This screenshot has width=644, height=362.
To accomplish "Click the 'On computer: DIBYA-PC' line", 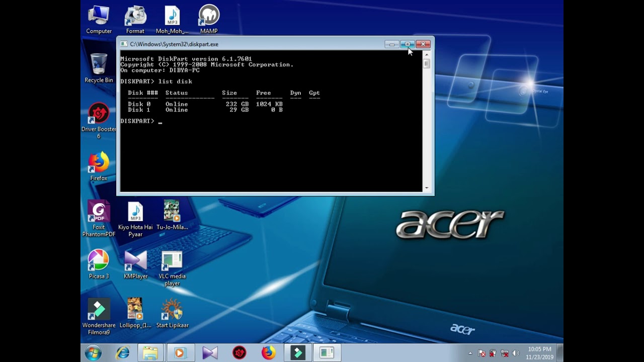I will click(x=160, y=70).
